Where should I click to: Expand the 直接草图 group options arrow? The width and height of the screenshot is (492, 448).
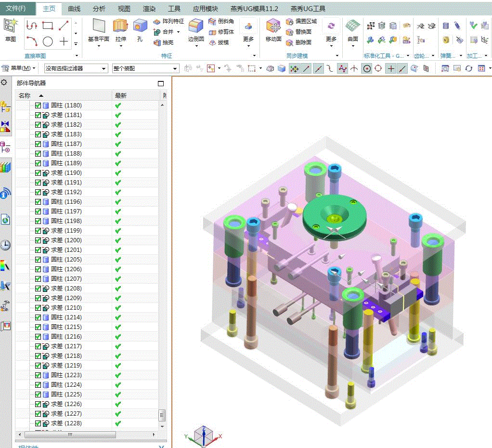tap(77, 56)
